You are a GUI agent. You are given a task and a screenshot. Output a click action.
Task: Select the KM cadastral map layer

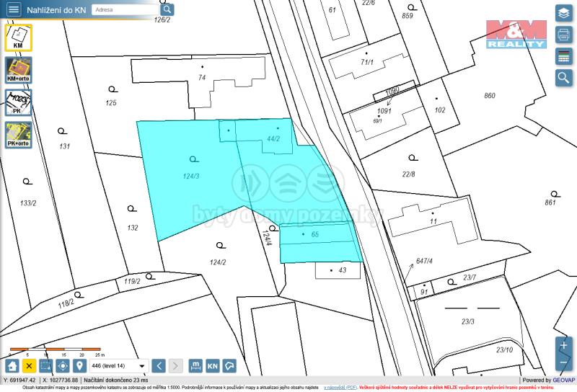coord(18,37)
